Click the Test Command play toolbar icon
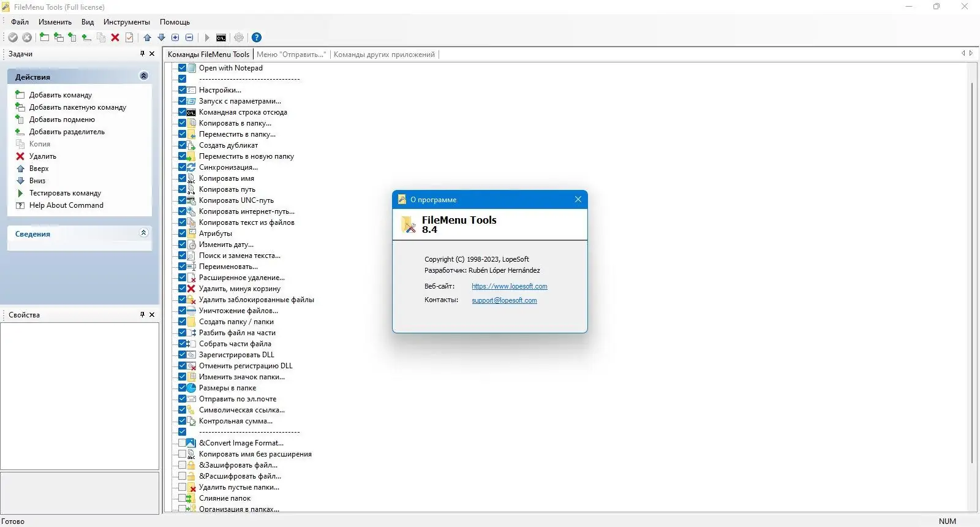 click(x=206, y=37)
